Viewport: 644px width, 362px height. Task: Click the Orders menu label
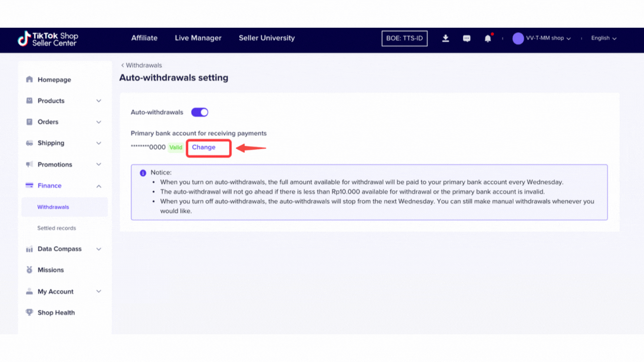point(48,122)
